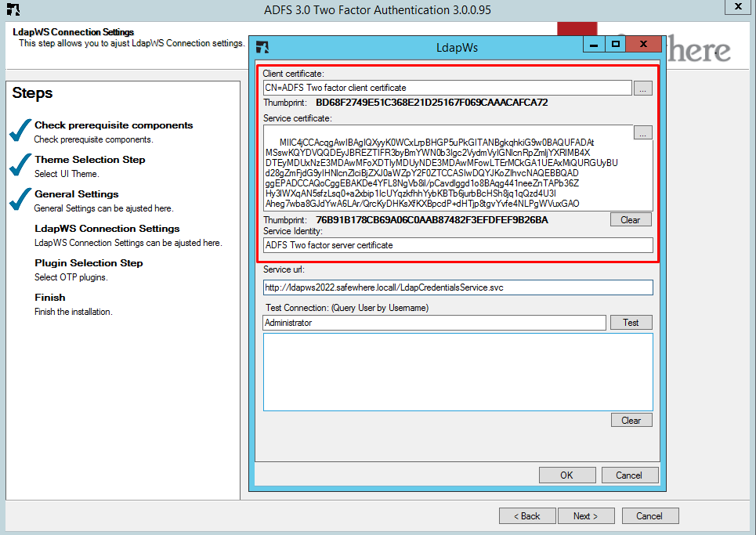The height and width of the screenshot is (535, 756).
Task: Click the checkmark beside General Settings
Action: click(20, 199)
